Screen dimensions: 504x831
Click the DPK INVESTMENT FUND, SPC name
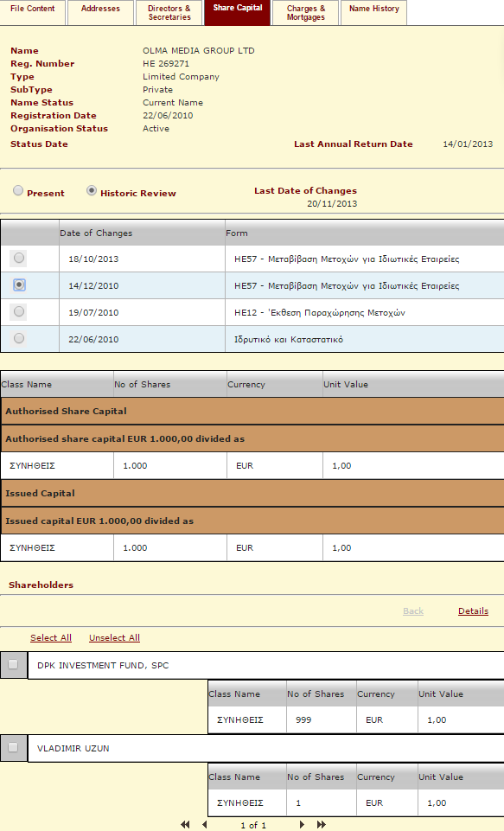[x=103, y=665]
